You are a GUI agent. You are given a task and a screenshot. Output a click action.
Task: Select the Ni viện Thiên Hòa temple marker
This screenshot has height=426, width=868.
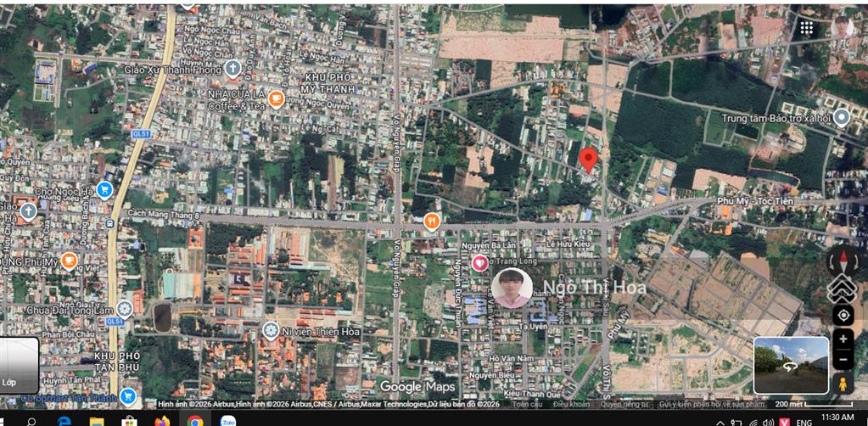point(271,330)
